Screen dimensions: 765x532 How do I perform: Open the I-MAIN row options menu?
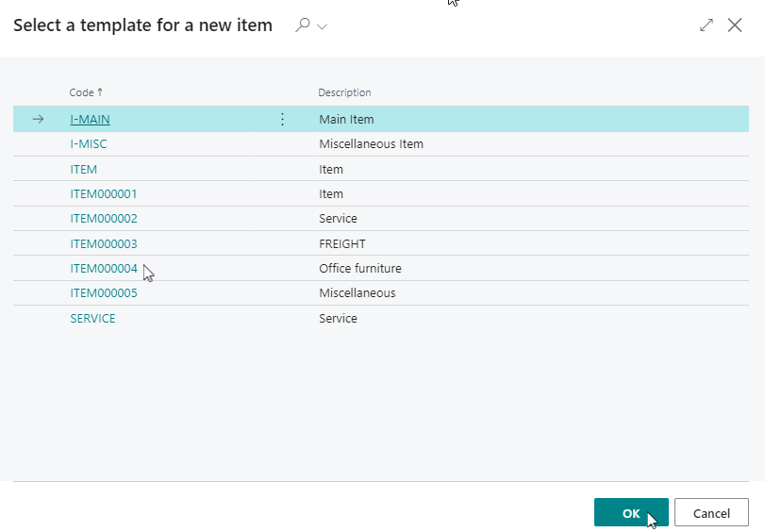282,119
